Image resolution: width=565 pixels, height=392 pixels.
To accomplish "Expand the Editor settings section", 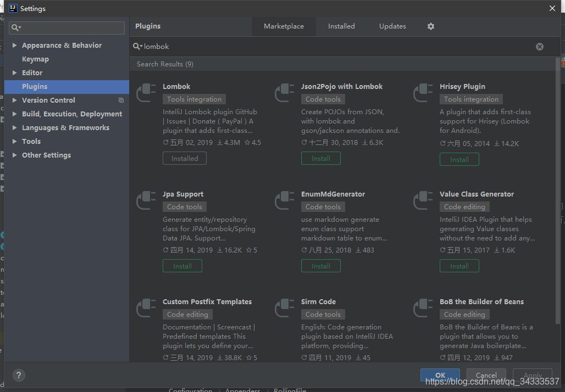I will 14,72.
